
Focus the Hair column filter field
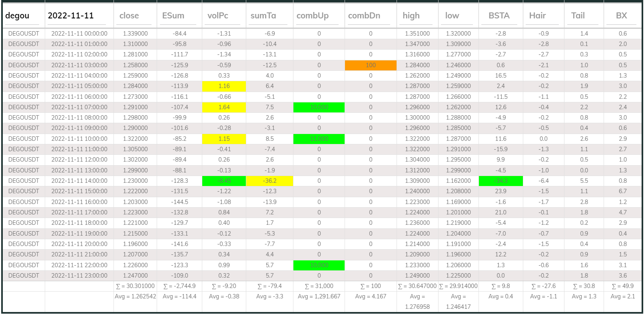pyautogui.click(x=543, y=16)
